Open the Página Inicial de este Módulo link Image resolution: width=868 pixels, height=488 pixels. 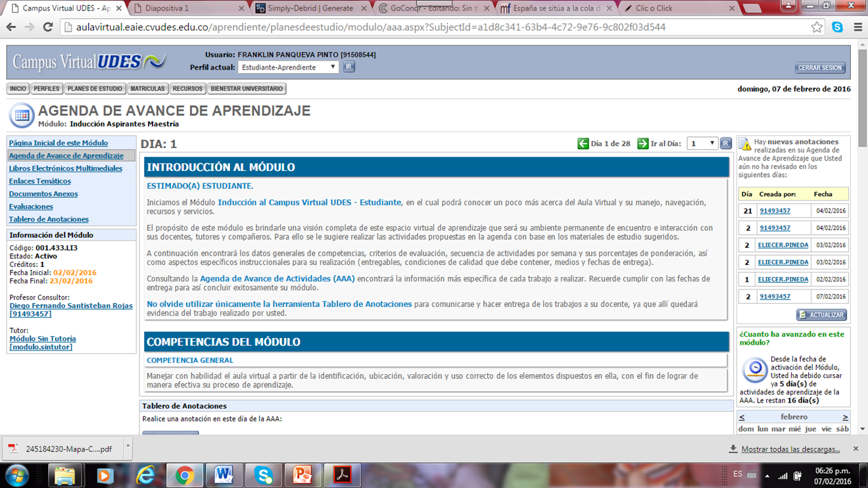point(59,143)
